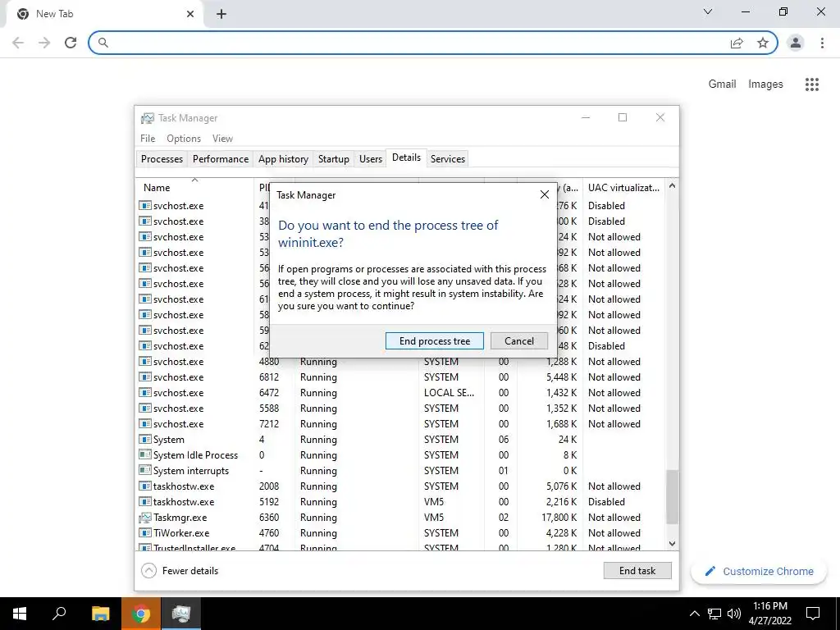Click LOCAL SE... user name cell
This screenshot has width=840, height=630.
pos(449,393)
